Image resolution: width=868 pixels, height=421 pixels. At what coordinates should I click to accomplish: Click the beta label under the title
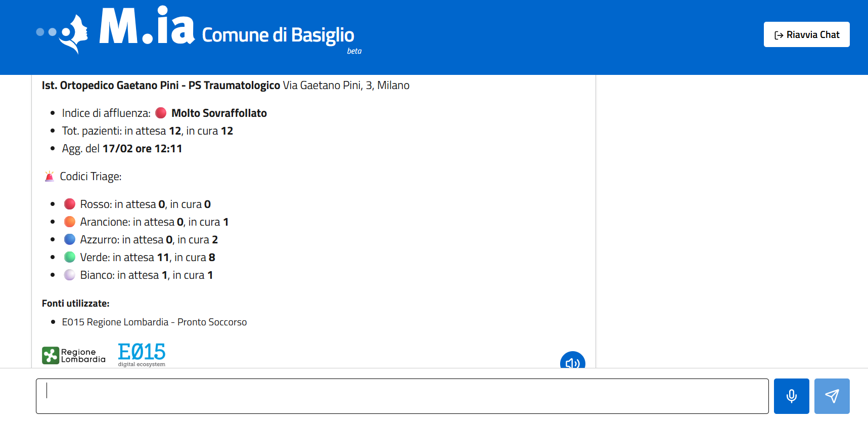point(354,51)
